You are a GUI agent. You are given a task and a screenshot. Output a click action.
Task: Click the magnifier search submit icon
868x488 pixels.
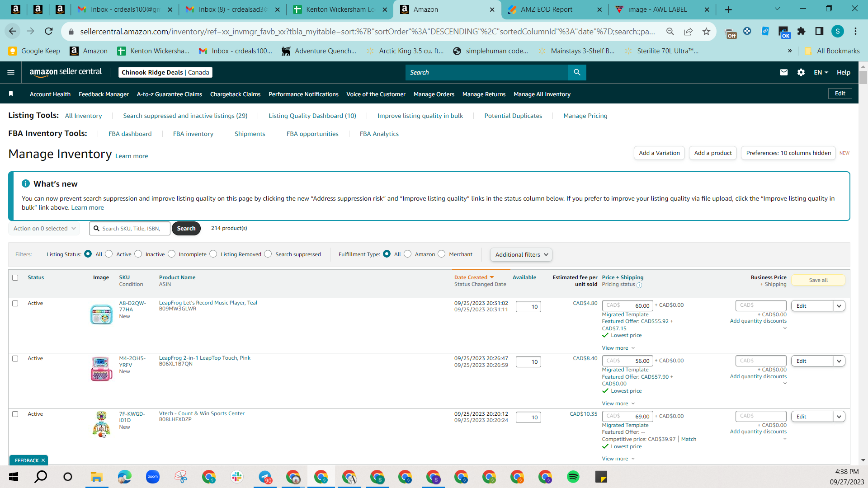point(577,72)
